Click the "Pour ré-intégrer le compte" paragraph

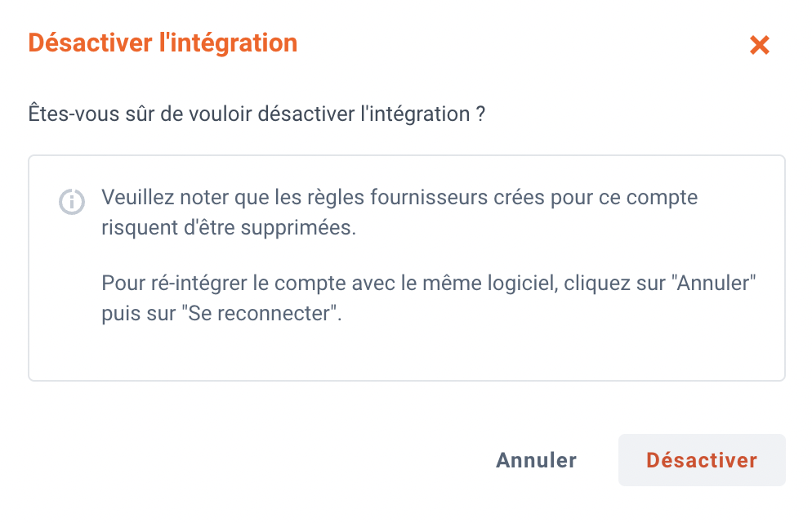click(428, 297)
